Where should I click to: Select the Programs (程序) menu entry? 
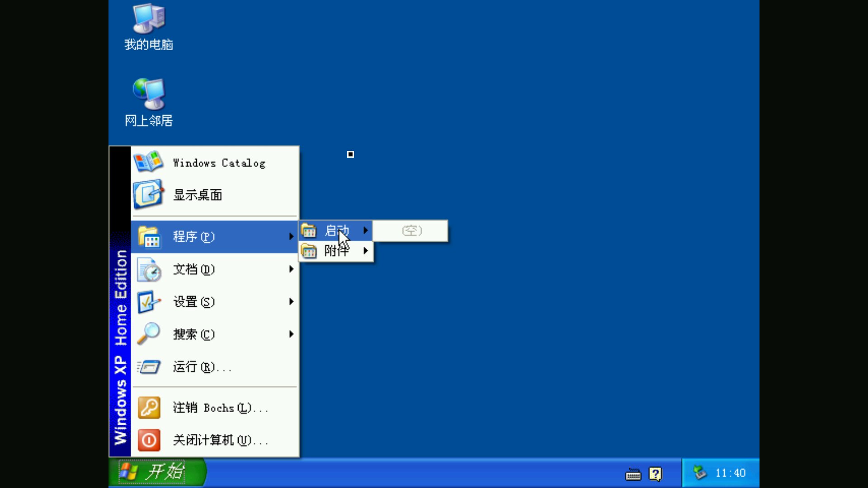click(193, 237)
